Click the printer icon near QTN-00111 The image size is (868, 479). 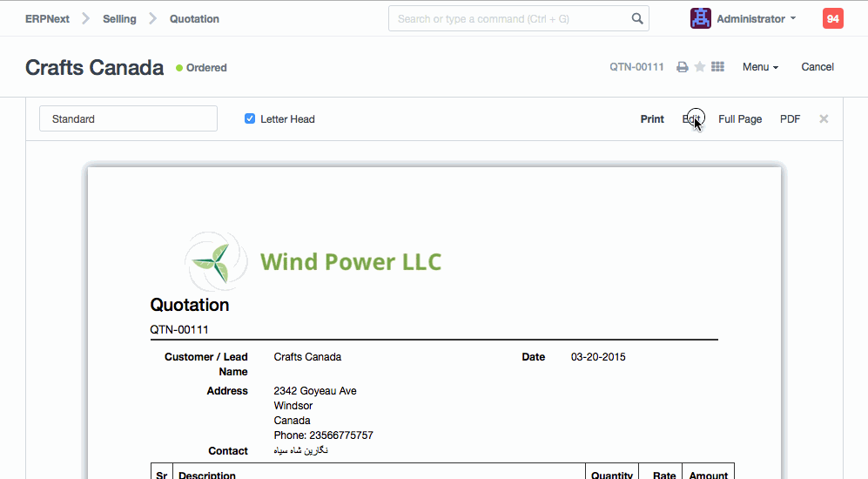click(x=683, y=67)
